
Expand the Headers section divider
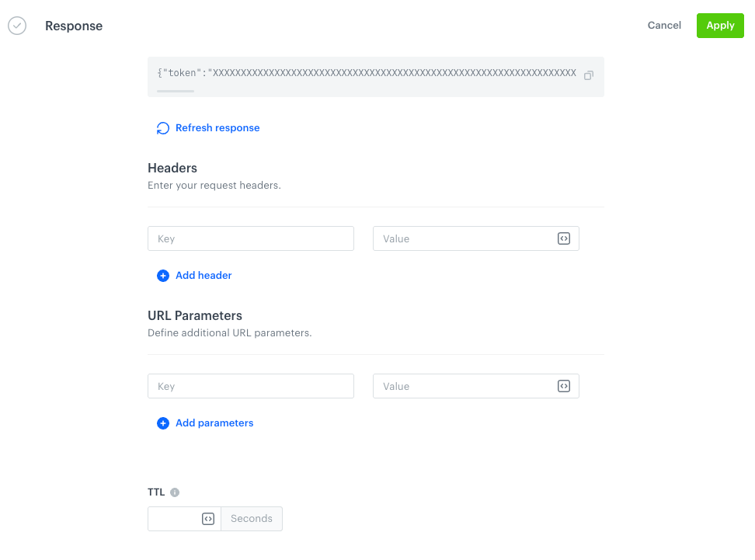(375, 207)
